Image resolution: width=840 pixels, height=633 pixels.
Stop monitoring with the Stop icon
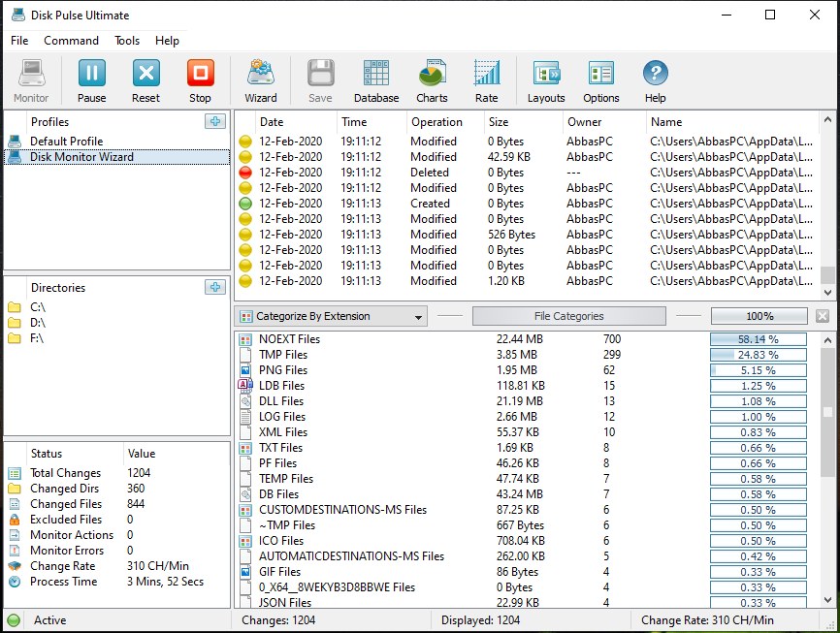(201, 74)
